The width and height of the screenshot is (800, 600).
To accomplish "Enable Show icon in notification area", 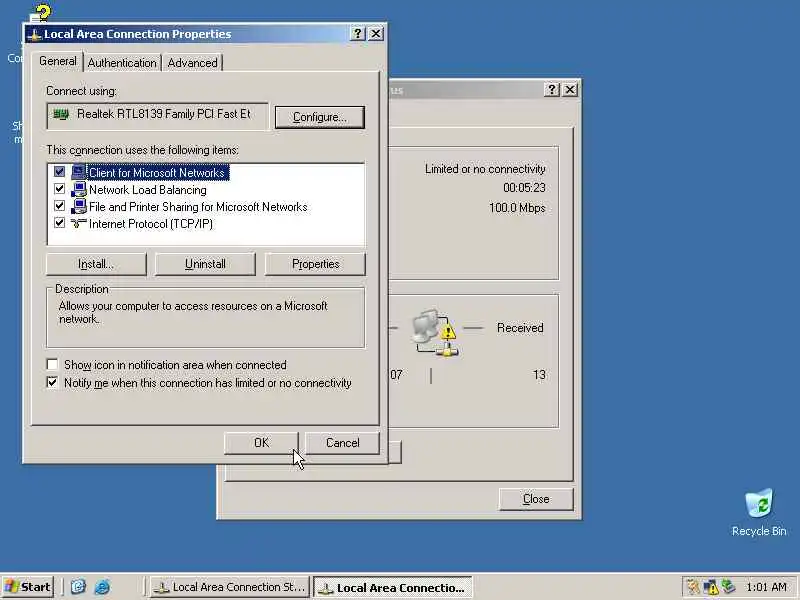I will click(52, 364).
